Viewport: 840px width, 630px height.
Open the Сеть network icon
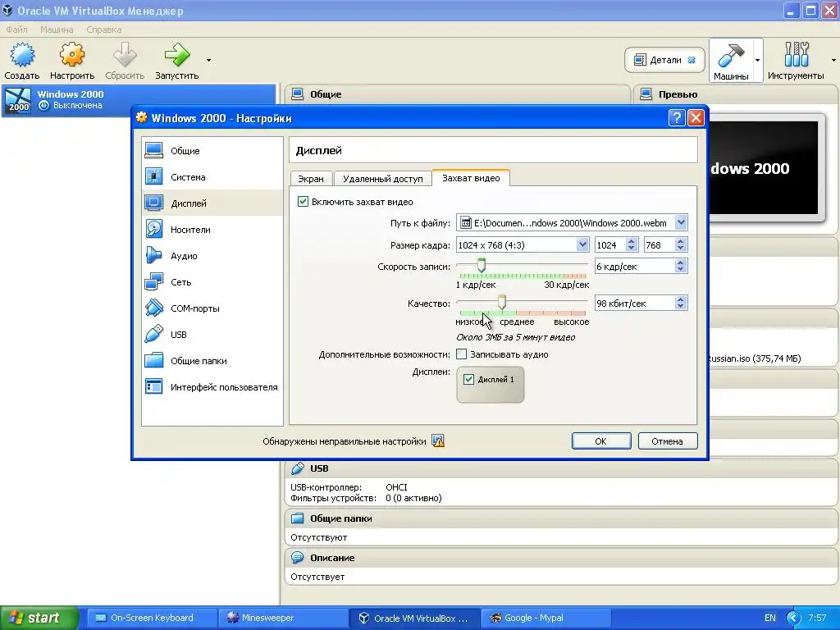153,282
